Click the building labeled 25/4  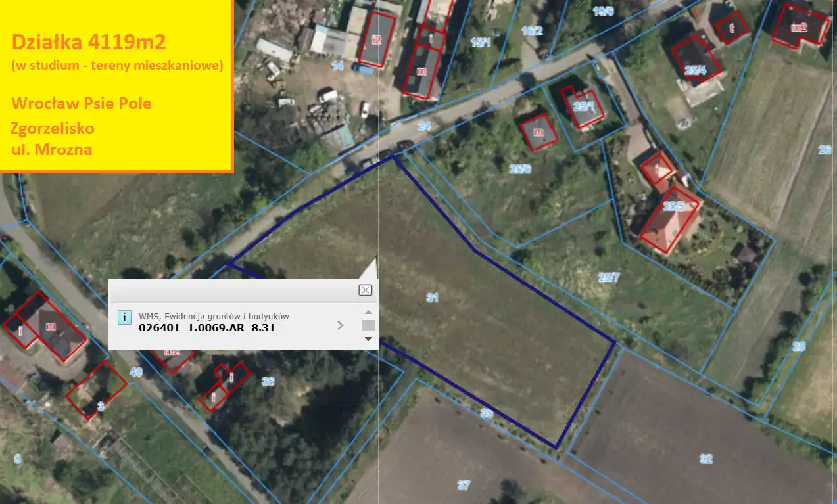(x=696, y=60)
